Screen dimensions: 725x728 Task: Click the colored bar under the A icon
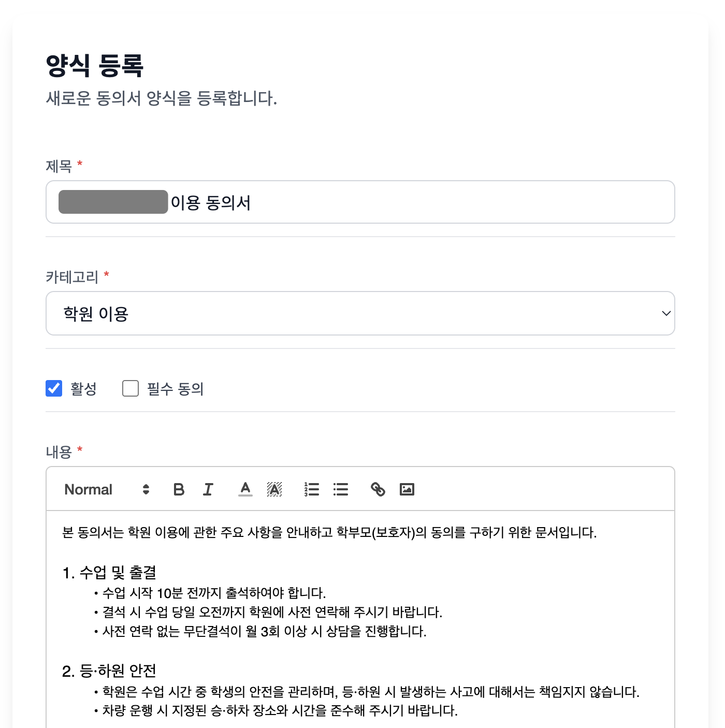[245, 495]
